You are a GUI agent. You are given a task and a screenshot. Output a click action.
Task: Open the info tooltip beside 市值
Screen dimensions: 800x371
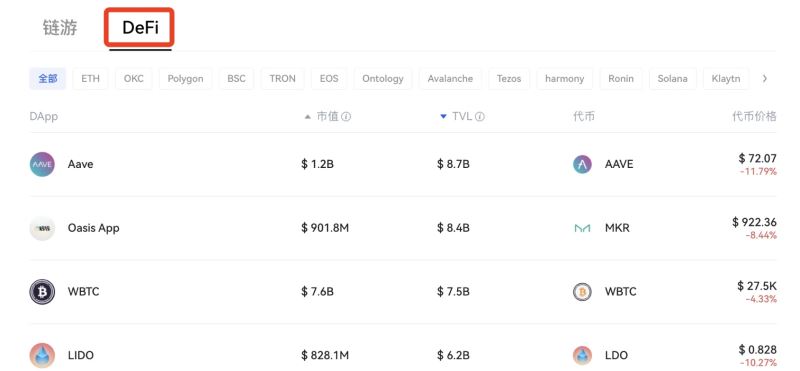[346, 117]
